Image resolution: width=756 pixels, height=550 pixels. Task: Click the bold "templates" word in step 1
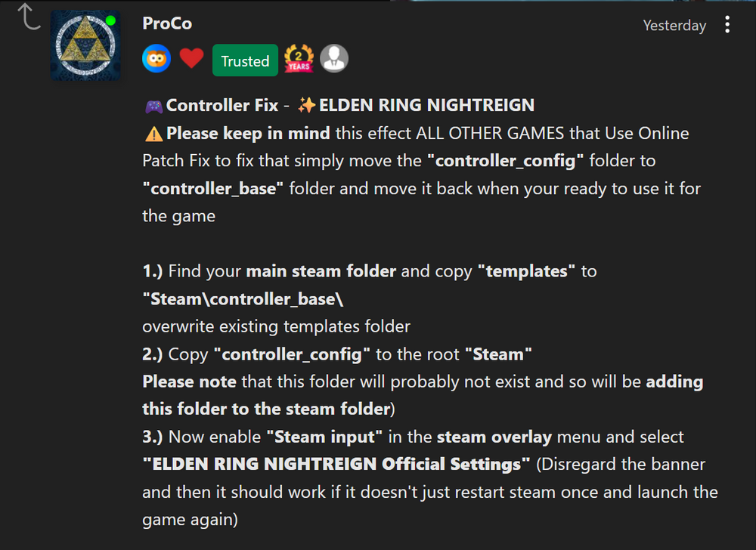click(526, 271)
